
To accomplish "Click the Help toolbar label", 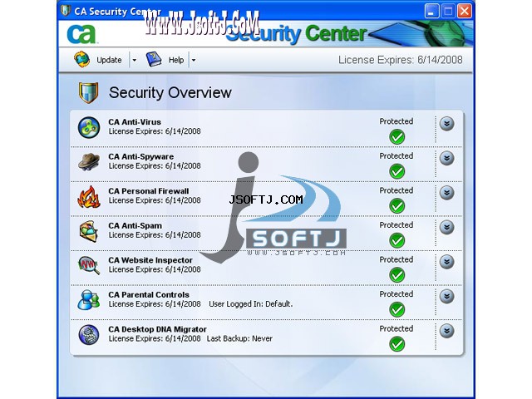I will click(x=176, y=60).
